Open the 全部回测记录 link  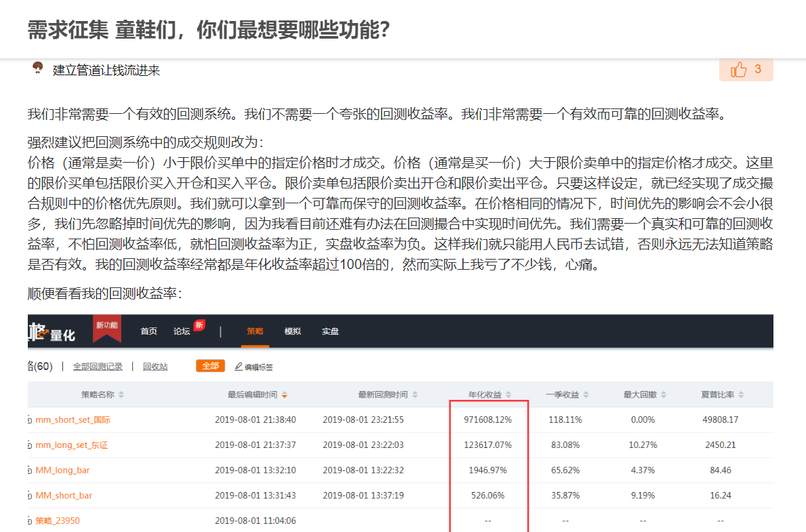[x=98, y=367]
